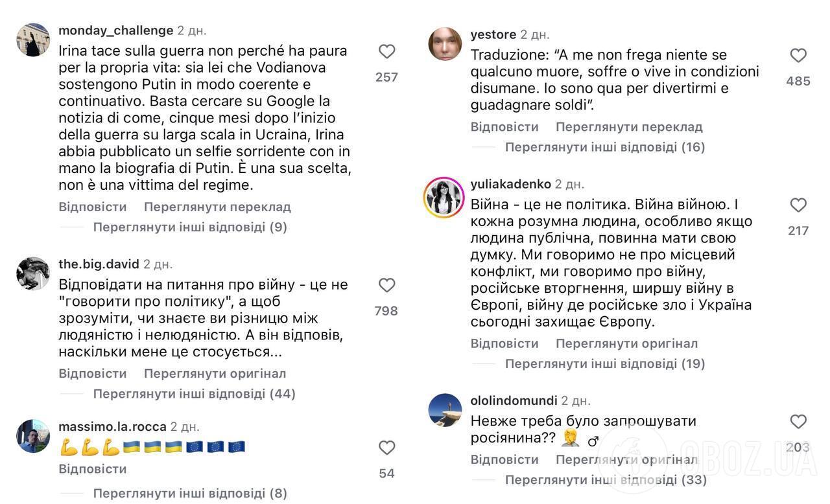Screen dimensions: 830x504
Task: Toggle like on the.big.david's comment
Action: point(386,285)
